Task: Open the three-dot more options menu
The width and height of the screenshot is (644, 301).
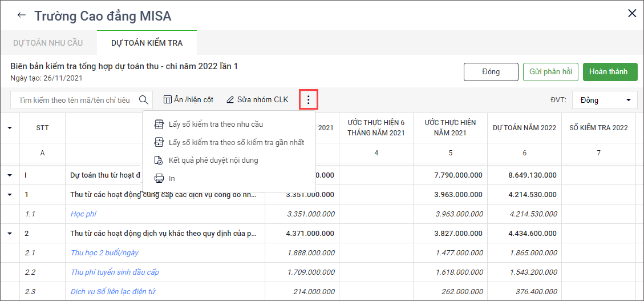Action: (x=308, y=100)
